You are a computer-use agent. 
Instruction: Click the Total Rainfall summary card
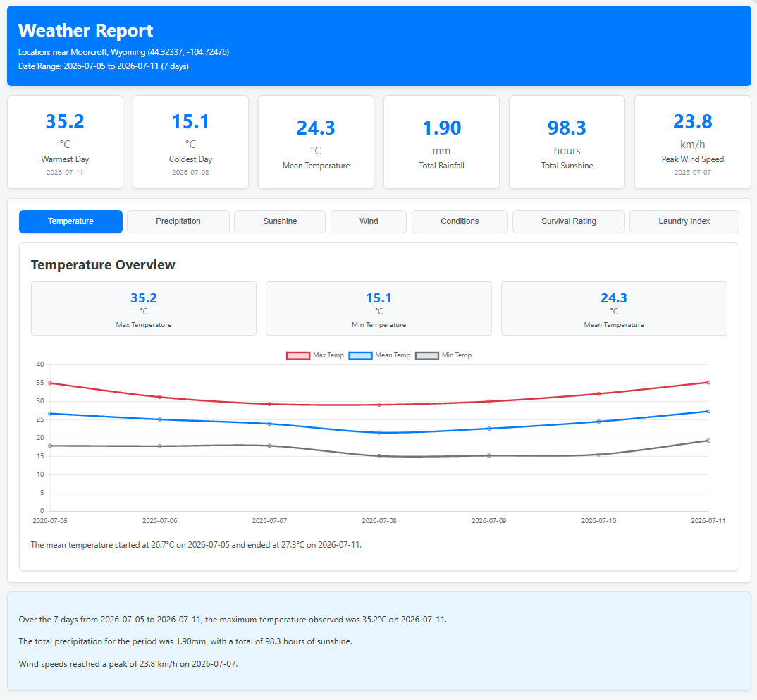(x=441, y=142)
